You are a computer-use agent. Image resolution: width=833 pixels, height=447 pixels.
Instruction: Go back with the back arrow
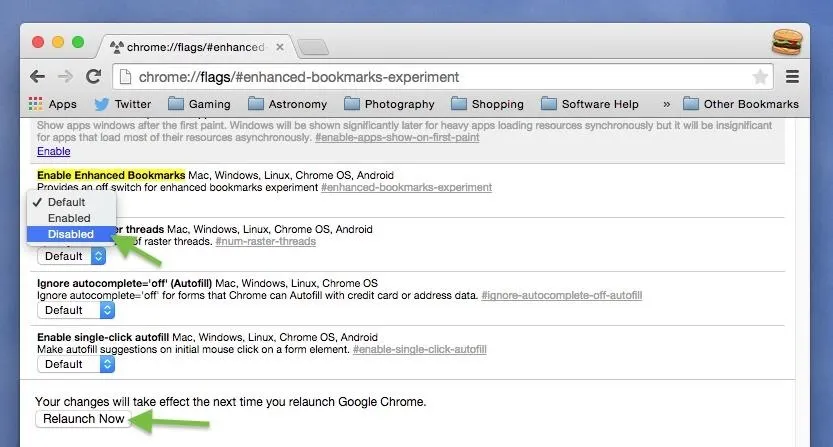tap(37, 77)
